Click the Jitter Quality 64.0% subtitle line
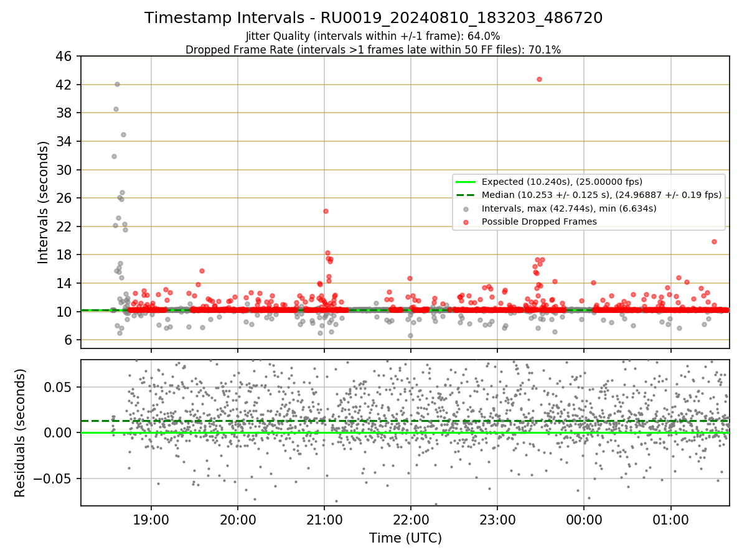 (x=374, y=36)
